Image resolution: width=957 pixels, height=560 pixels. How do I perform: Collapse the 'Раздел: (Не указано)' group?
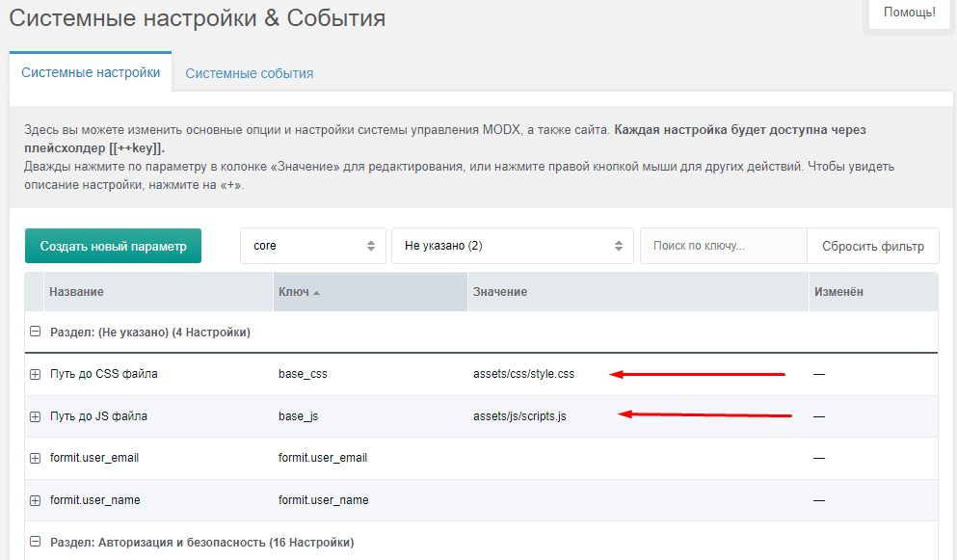tap(35, 332)
